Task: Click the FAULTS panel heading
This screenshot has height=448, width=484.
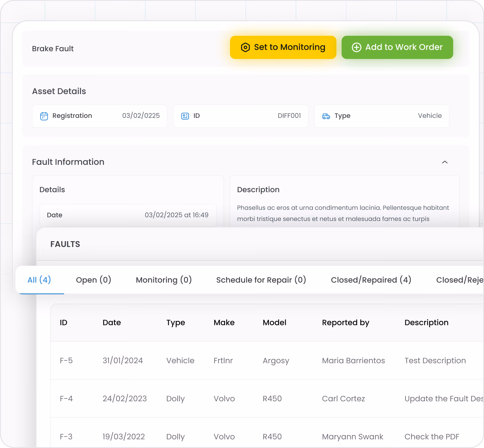Action: click(65, 244)
